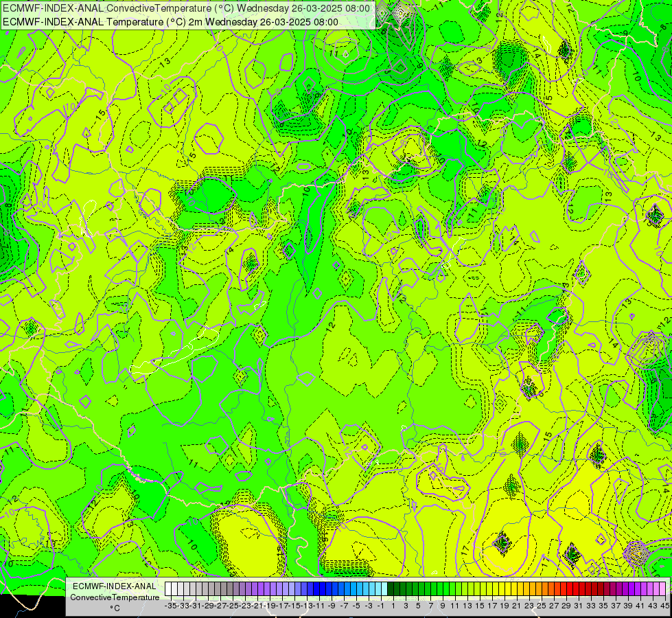The image size is (672, 618).
Task: Click the '-21' tick label on the legend scale
Action: pyautogui.click(x=257, y=606)
